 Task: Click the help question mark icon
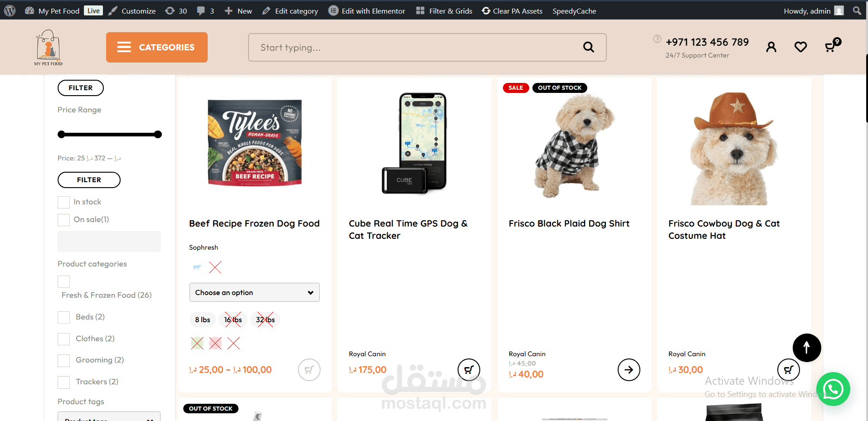[657, 39]
